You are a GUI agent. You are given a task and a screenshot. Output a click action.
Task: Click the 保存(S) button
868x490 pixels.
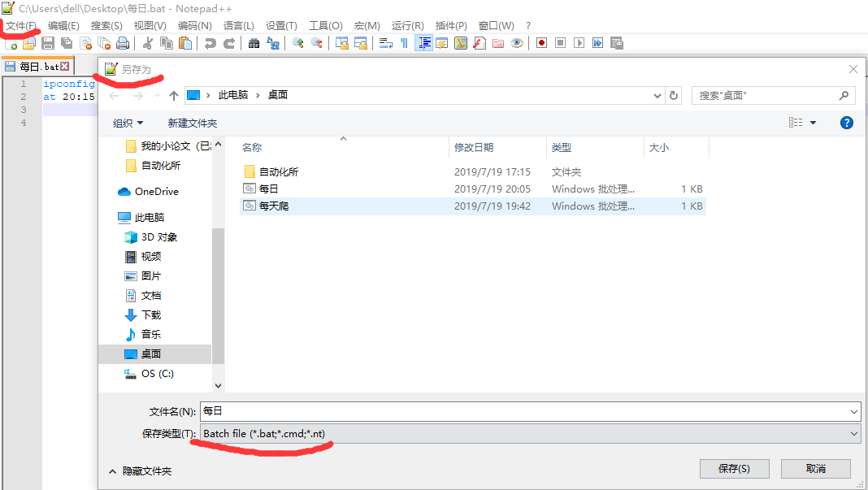(x=733, y=468)
